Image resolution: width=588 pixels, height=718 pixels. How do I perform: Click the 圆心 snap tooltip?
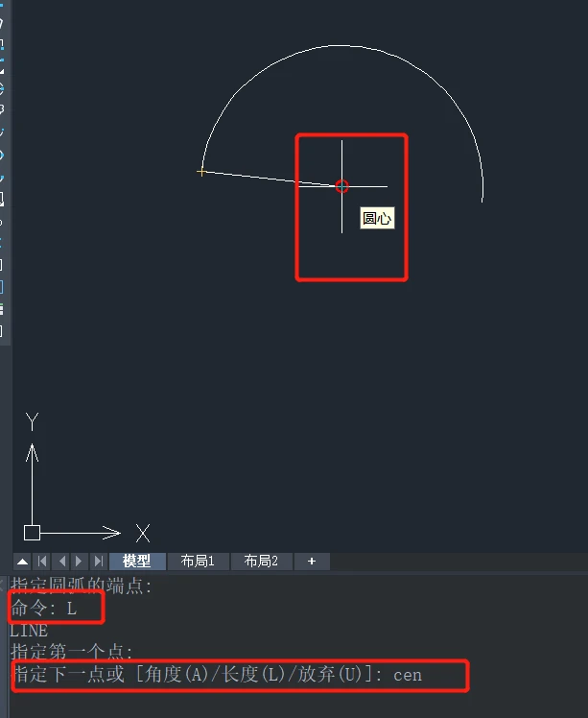coord(377,218)
